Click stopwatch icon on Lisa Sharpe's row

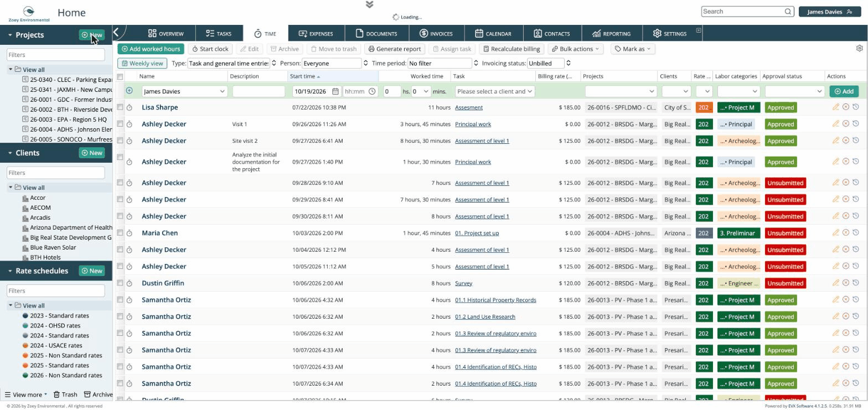[x=130, y=107]
